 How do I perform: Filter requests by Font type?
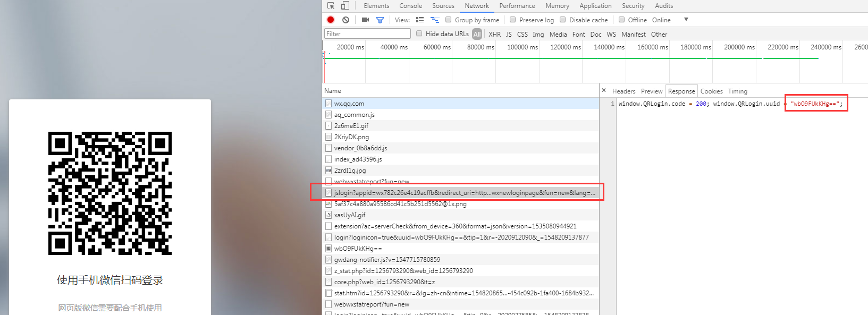pos(579,34)
